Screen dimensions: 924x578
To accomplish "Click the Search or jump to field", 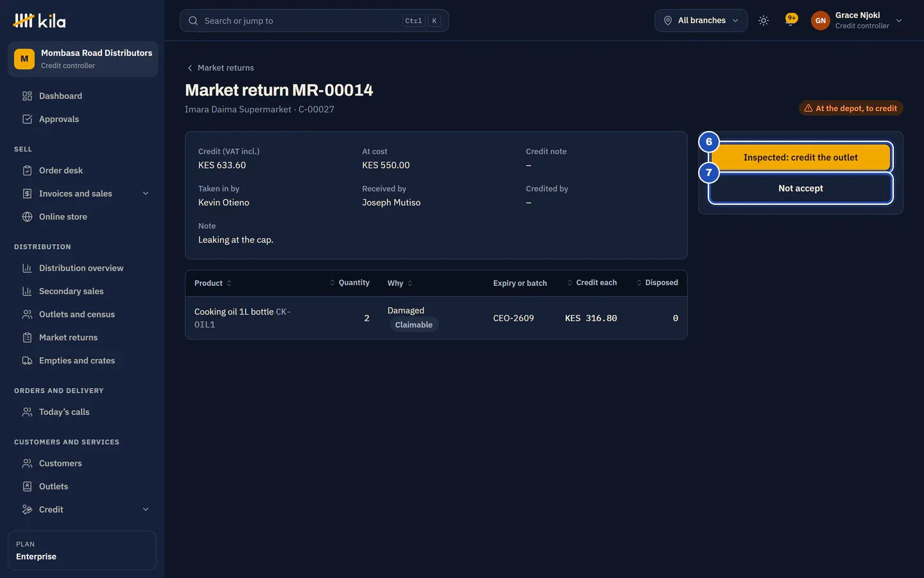I will click(314, 21).
